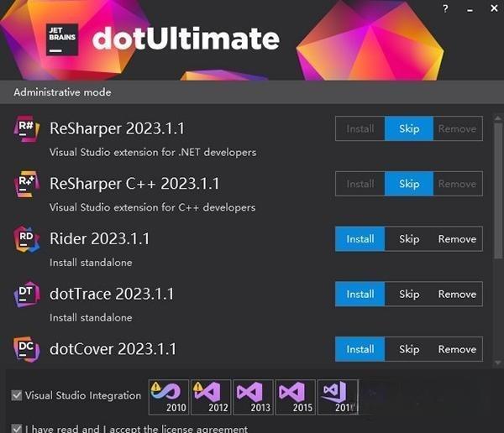Screen dimensions: 504x433
Task: Click 'Visual Studio extension for C++ developers' text
Action: (152, 207)
